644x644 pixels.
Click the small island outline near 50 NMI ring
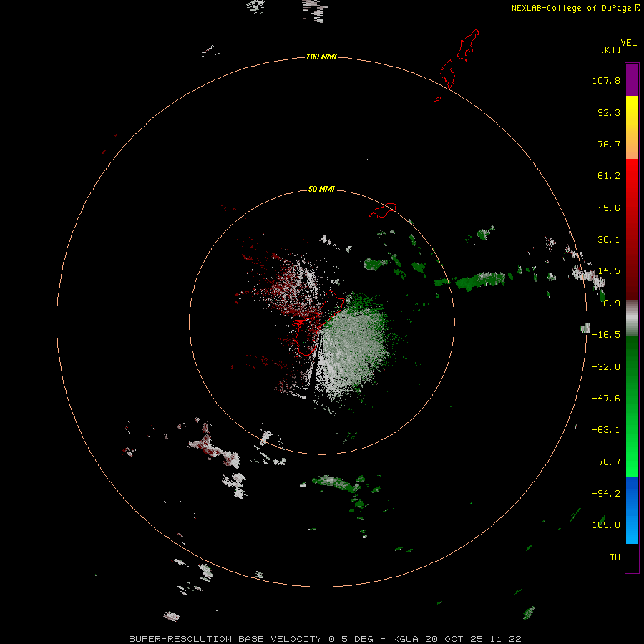[383, 210]
